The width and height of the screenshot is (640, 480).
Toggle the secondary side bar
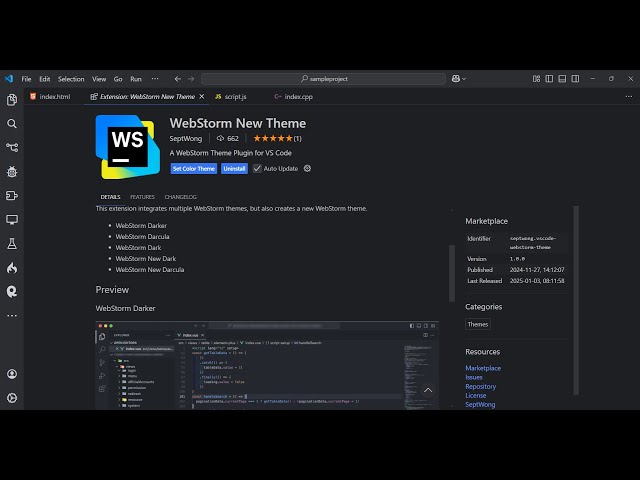pyautogui.click(x=575, y=78)
